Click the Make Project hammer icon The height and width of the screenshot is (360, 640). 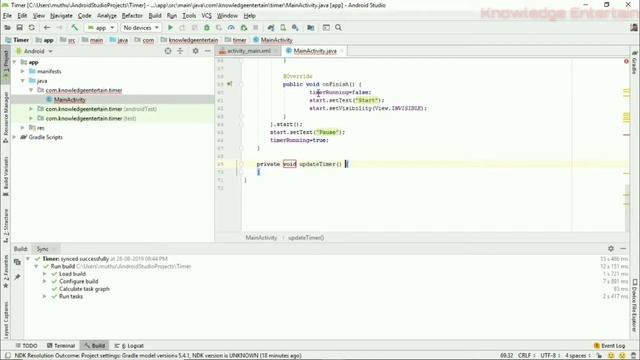[74, 28]
